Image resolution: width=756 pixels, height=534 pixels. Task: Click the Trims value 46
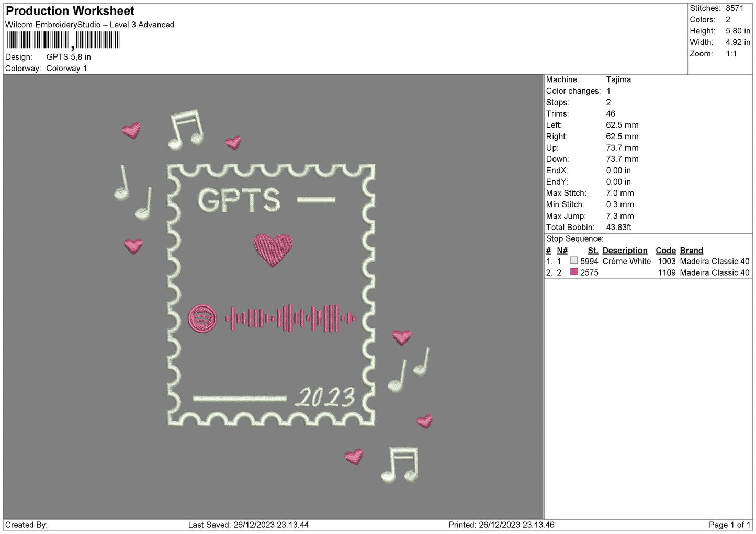coord(611,113)
